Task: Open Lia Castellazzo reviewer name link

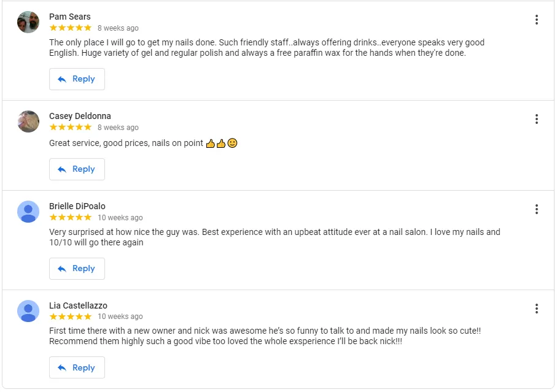Action: point(78,306)
